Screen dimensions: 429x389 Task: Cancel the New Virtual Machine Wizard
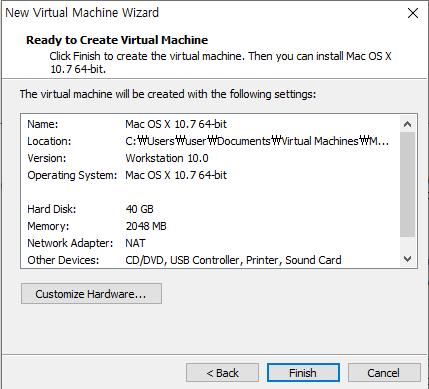384,372
